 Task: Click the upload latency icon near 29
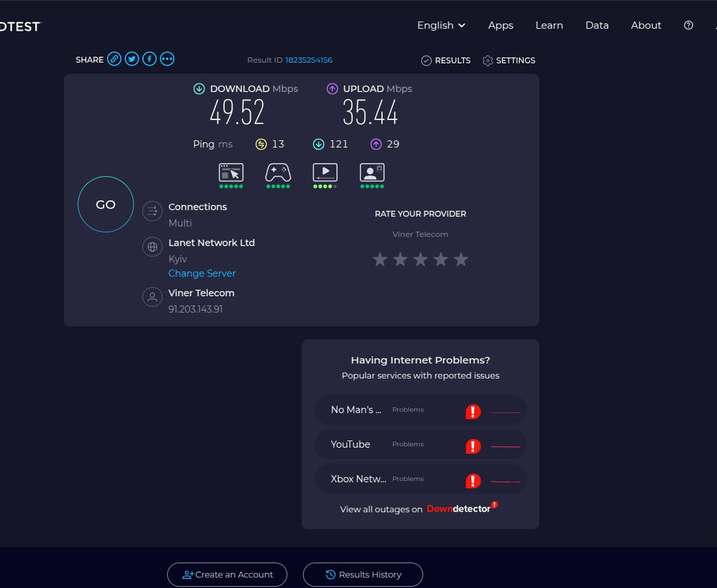tap(376, 144)
